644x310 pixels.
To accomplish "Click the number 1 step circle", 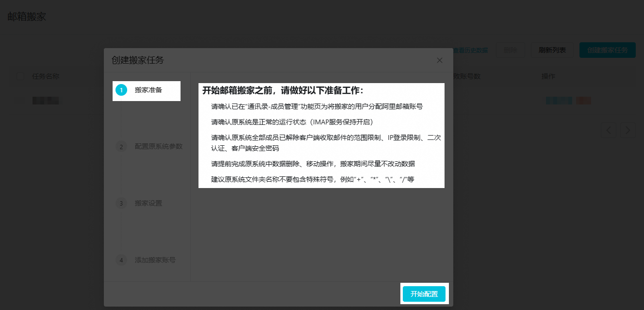I will 121,90.
